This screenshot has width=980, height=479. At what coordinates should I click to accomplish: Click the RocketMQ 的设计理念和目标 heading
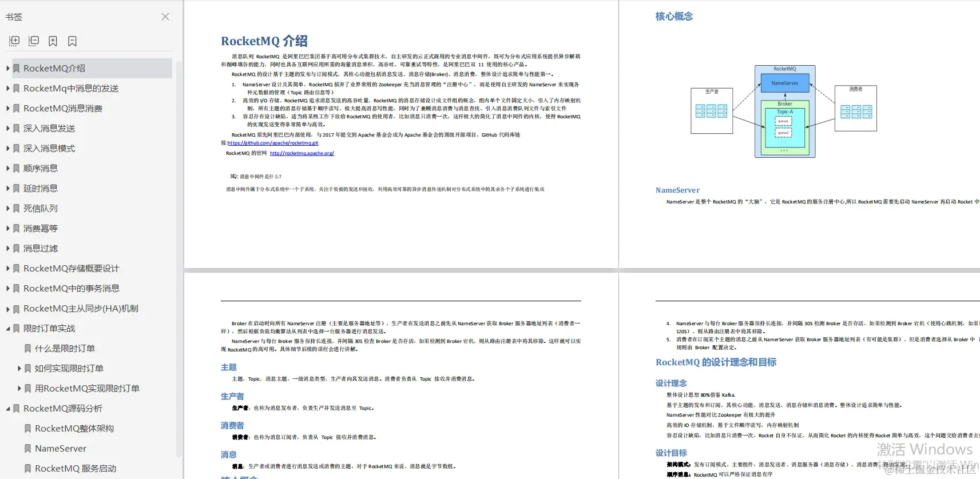pyautogui.click(x=716, y=362)
